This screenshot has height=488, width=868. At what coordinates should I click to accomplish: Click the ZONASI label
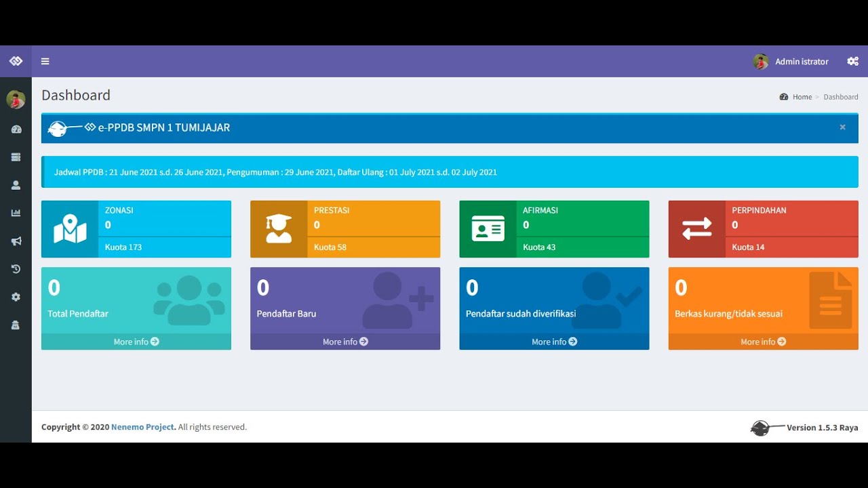[x=119, y=211]
